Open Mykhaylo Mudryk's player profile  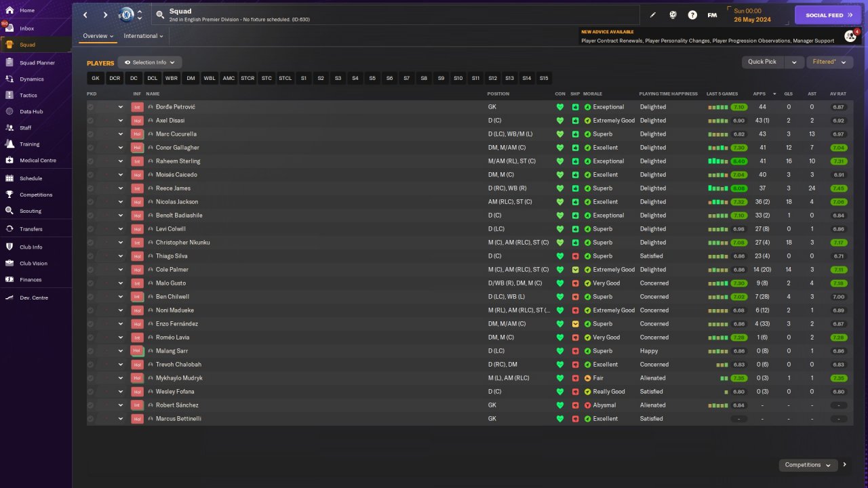click(x=179, y=378)
